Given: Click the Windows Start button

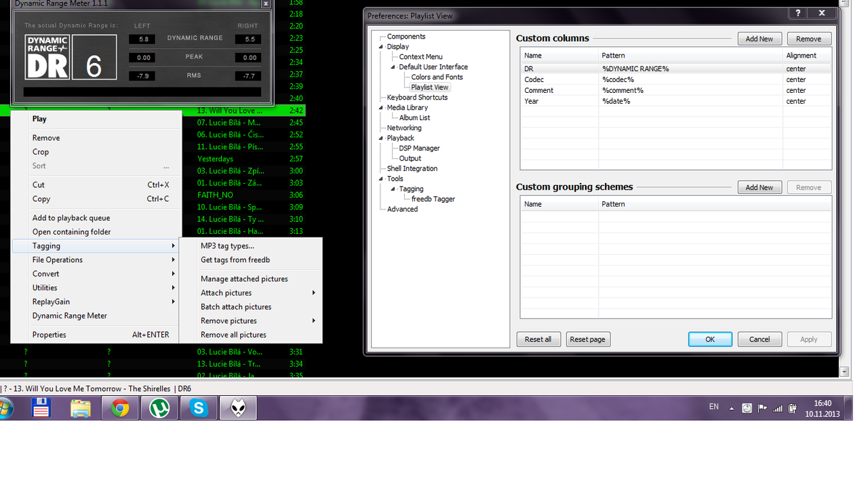Looking at the screenshot, I should [x=5, y=409].
